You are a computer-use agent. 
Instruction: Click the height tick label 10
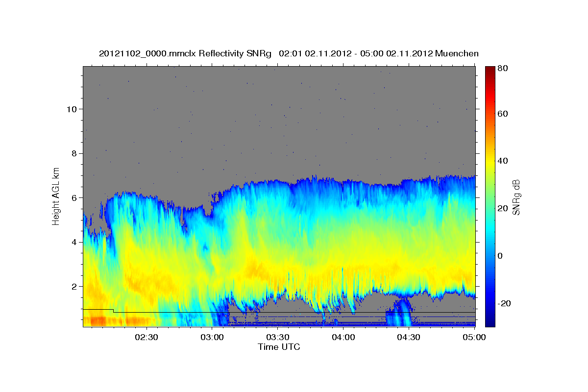point(71,109)
